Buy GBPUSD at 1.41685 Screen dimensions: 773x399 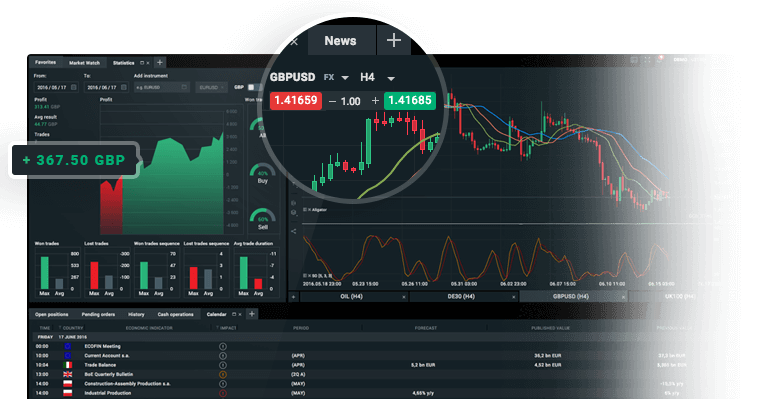(x=410, y=101)
